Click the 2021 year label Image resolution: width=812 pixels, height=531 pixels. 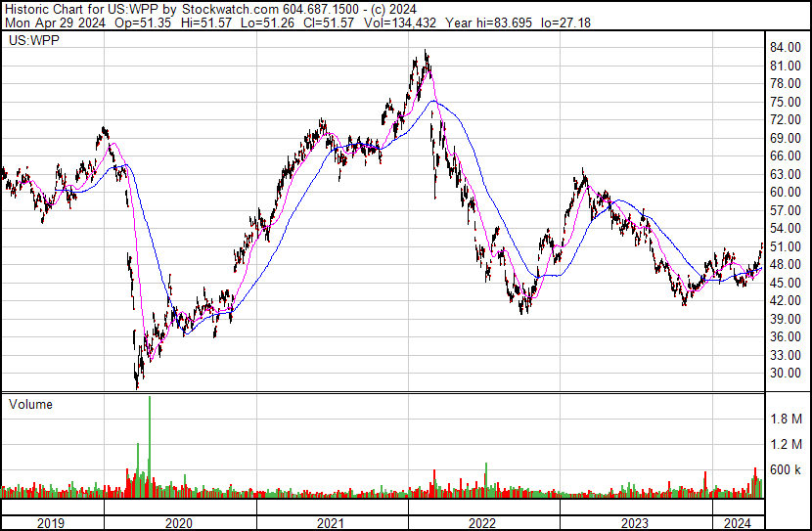pos(331,523)
